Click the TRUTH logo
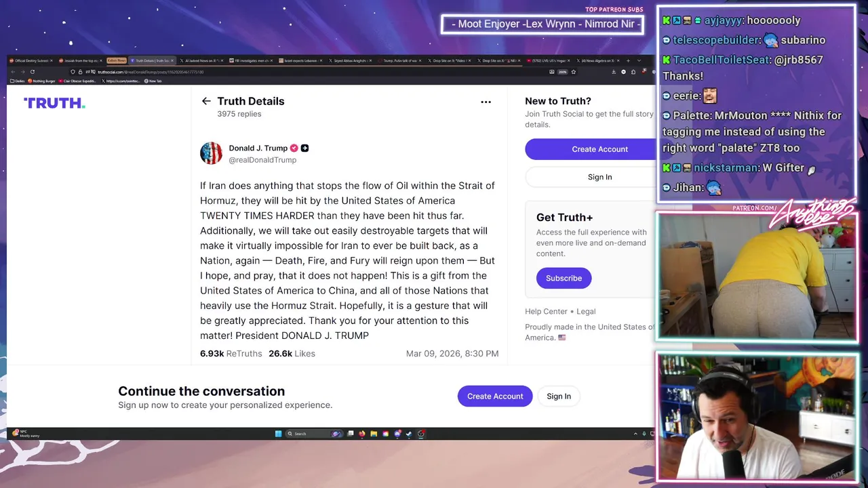868x488 pixels. click(x=54, y=103)
